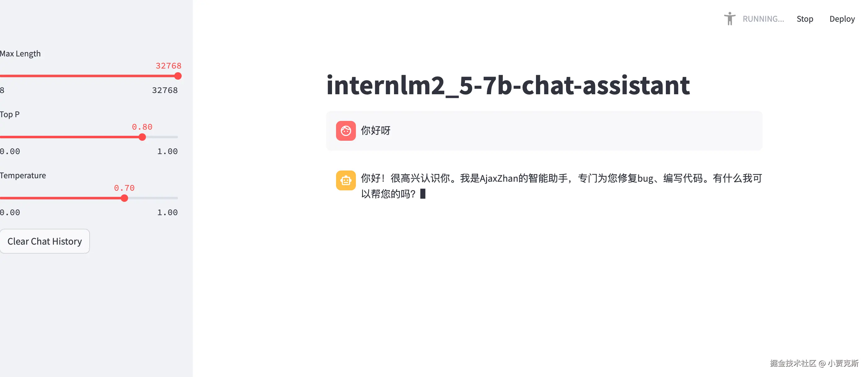The image size is (868, 377).
Task: Click the yellow robot assistant avatar
Action: [x=346, y=180]
